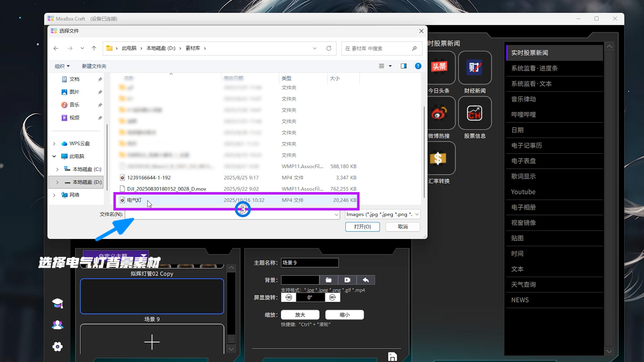Collapse the 此电脑 tree node
The height and width of the screenshot is (362, 644).
tap(54, 156)
